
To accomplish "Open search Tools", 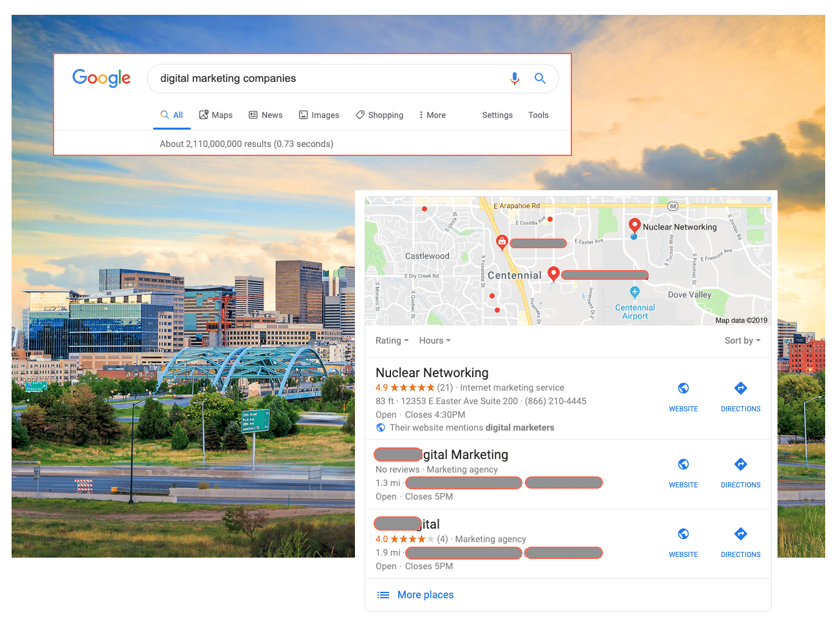I will click(539, 115).
